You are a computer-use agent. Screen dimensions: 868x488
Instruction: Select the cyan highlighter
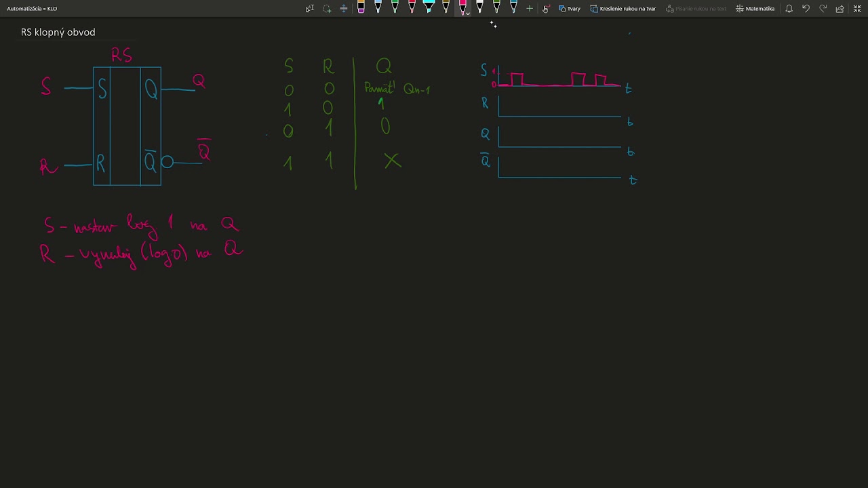click(x=429, y=7)
